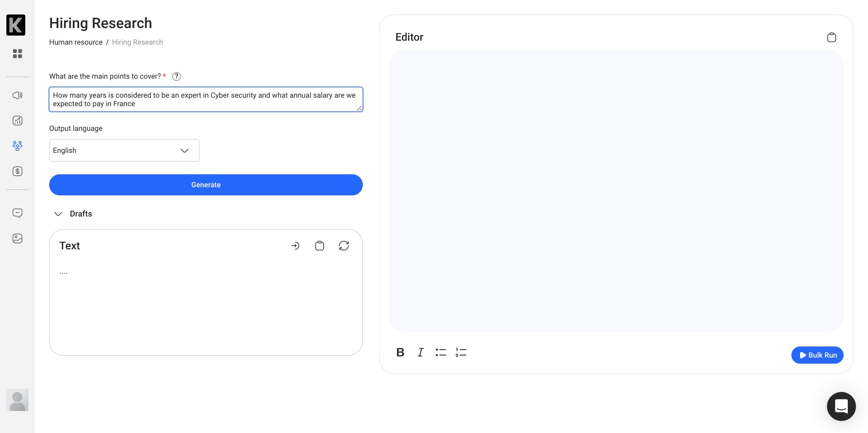868x433 pixels.
Task: Insert a numbered list in editor
Action: click(461, 352)
